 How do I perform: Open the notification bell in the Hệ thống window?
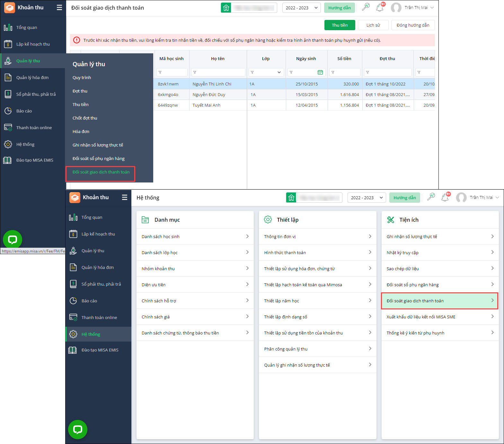click(445, 197)
